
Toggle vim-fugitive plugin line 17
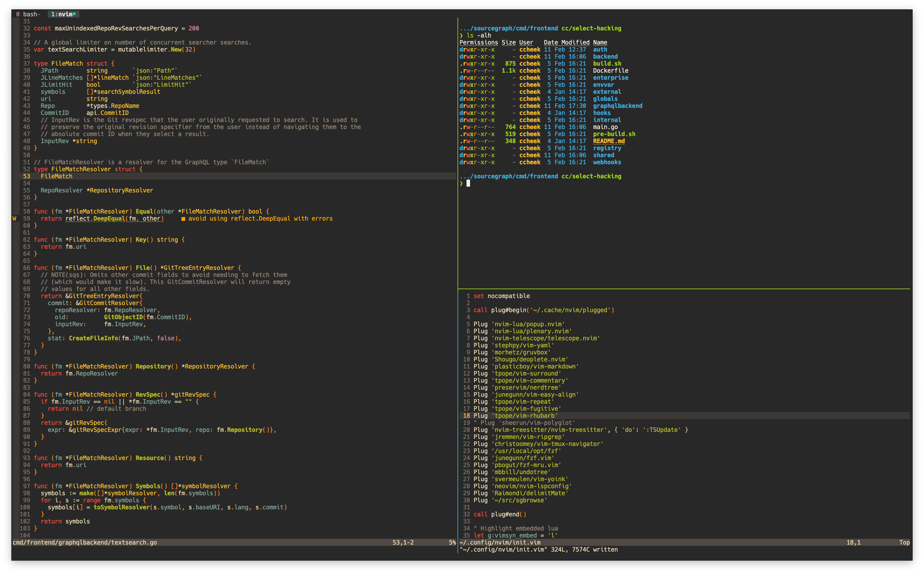pos(528,409)
